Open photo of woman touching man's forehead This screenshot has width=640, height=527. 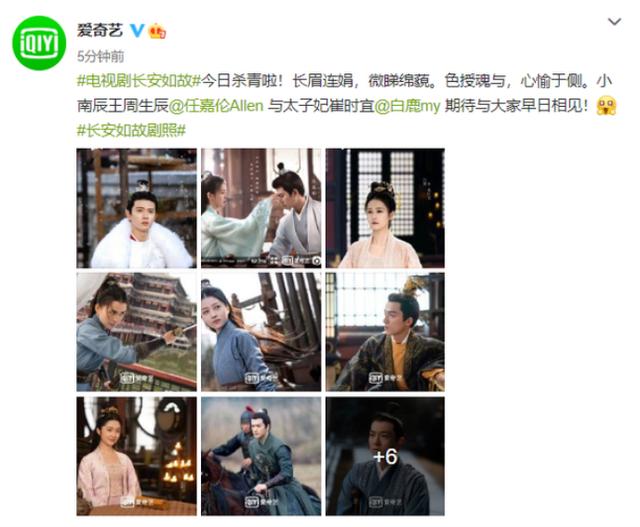[261, 208]
